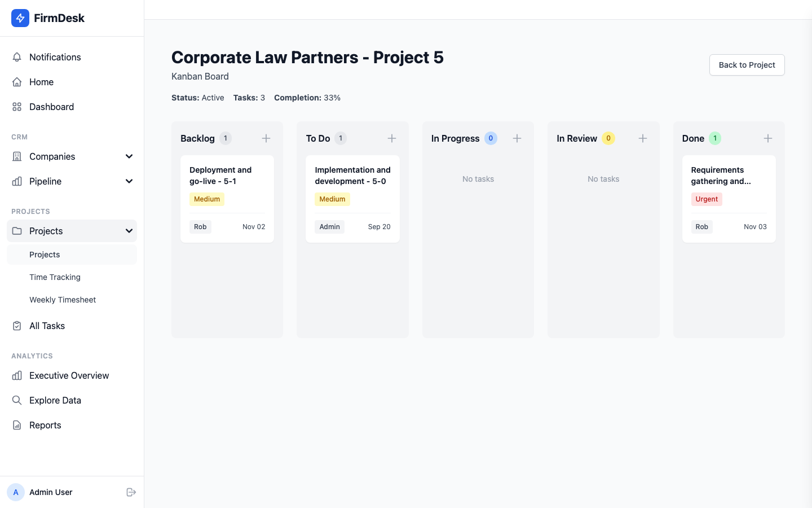Go to Weekly Timesheet page
Screen dimensions: 812x508
coord(63,300)
